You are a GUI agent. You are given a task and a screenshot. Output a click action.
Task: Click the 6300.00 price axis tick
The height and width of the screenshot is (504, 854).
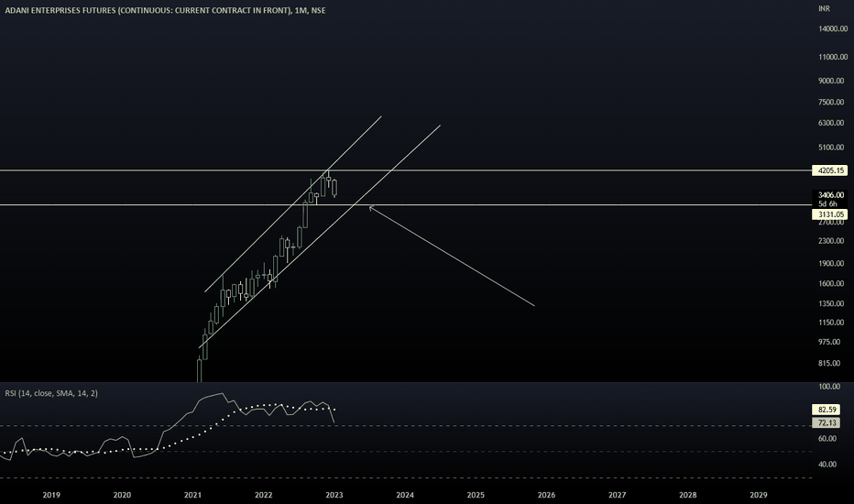831,123
